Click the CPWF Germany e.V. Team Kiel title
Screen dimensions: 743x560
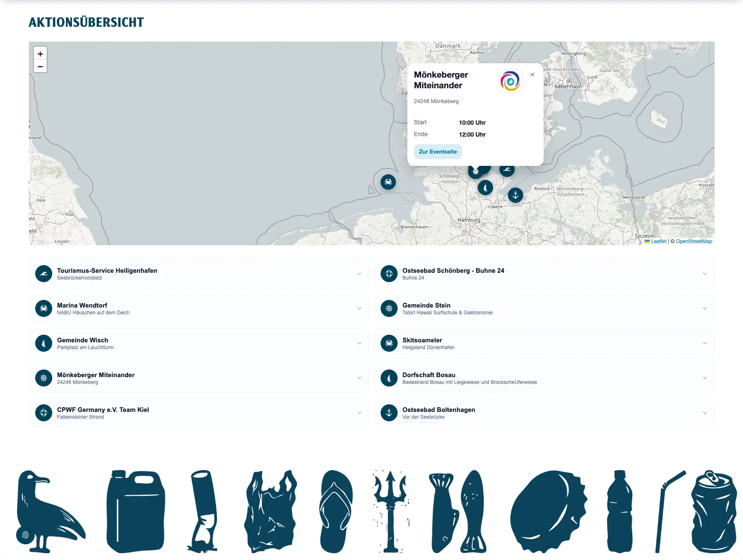103,410
